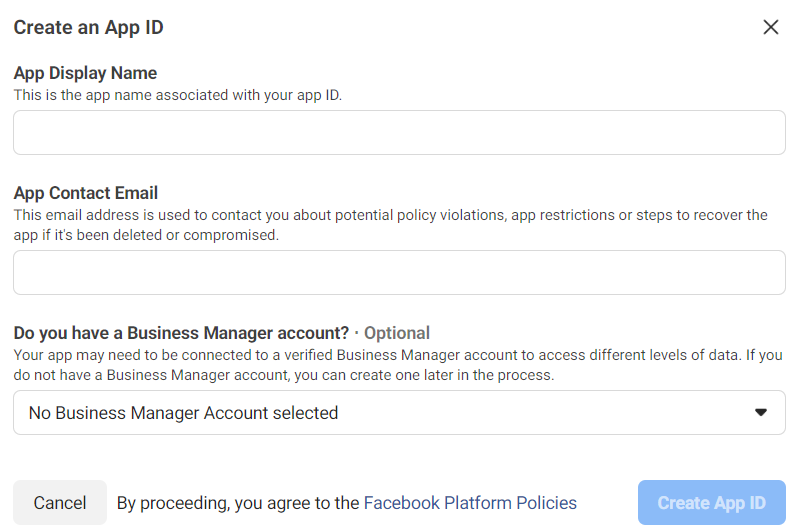Select 'No Business Manager Account selected' text
Image resolution: width=798 pixels, height=532 pixels.
[x=183, y=412]
